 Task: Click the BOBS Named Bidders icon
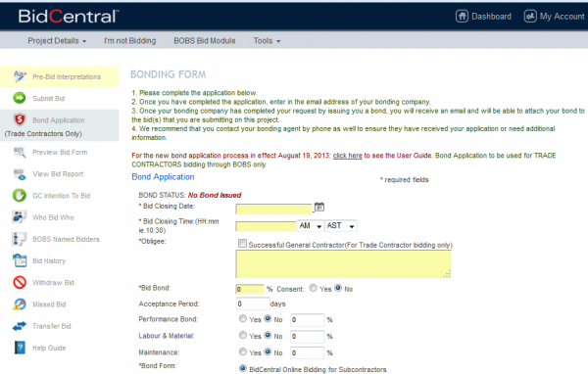tap(20, 239)
